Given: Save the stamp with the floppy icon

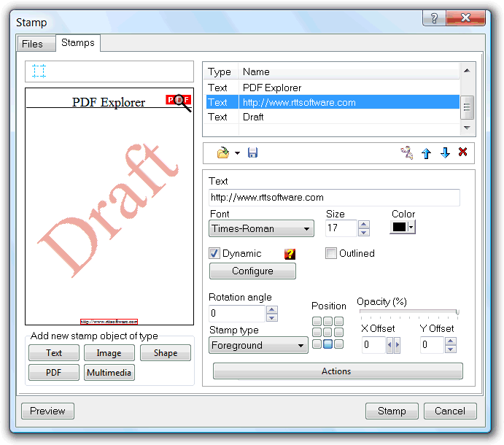Looking at the screenshot, I should [252, 152].
